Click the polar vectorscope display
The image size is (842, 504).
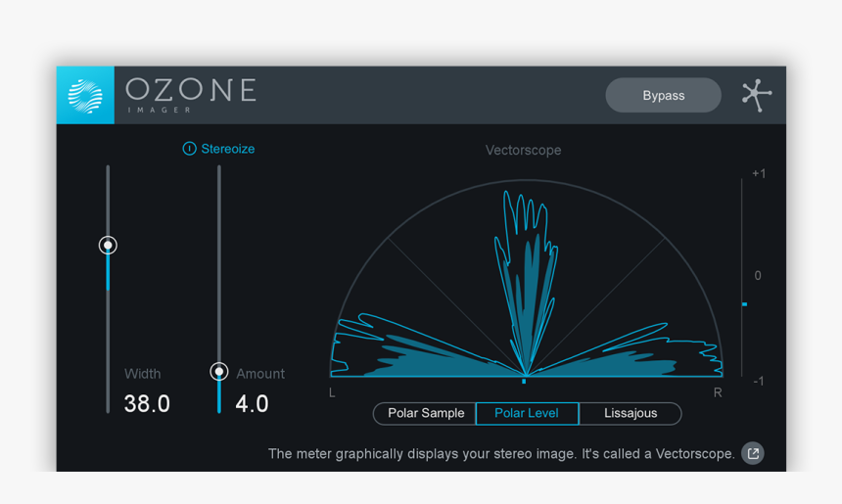pos(527,279)
